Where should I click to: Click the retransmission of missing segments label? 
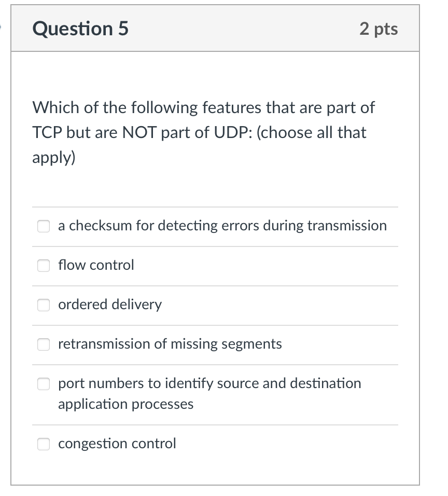pos(170,344)
